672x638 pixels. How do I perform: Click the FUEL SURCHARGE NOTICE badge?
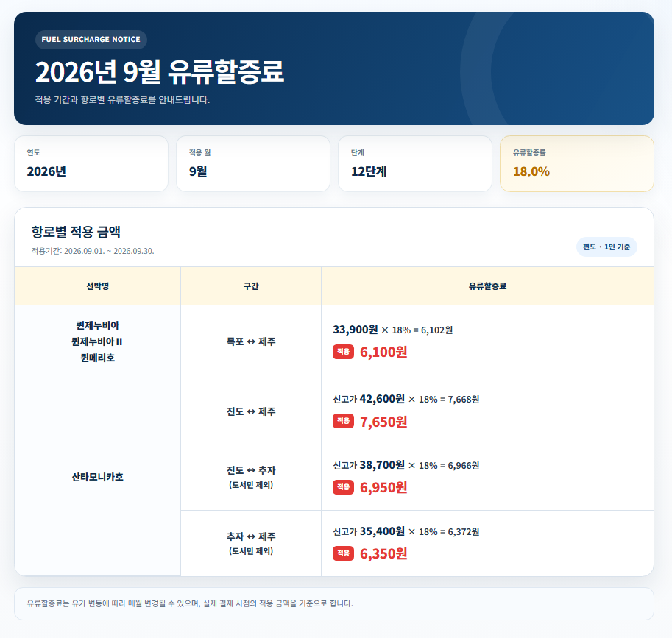91,40
